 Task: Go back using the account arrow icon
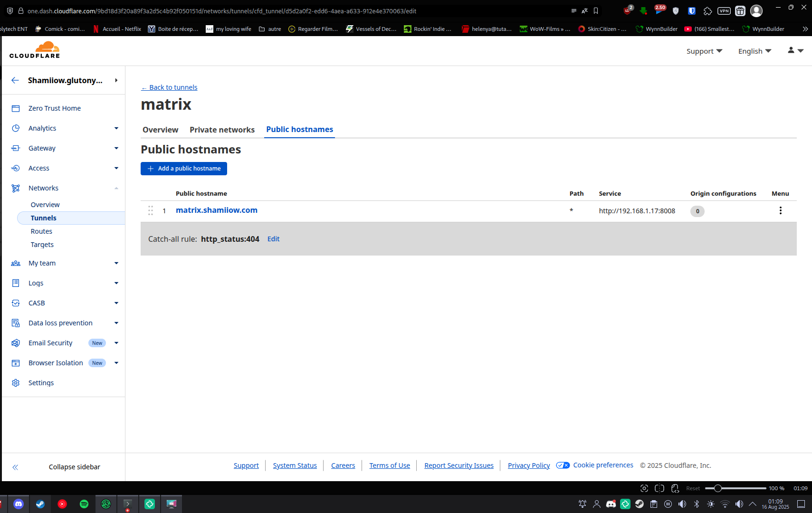[15, 80]
